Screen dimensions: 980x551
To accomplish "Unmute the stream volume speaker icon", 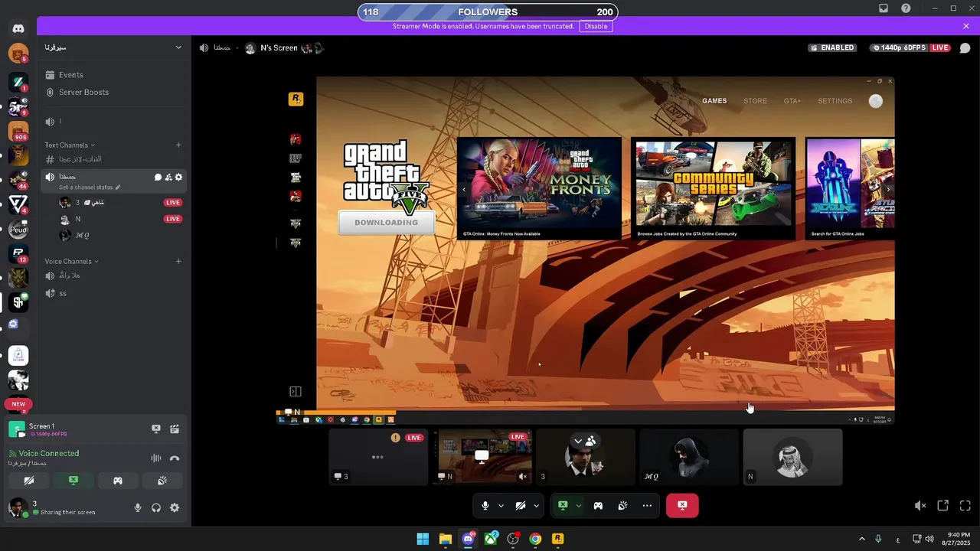I will tap(920, 505).
